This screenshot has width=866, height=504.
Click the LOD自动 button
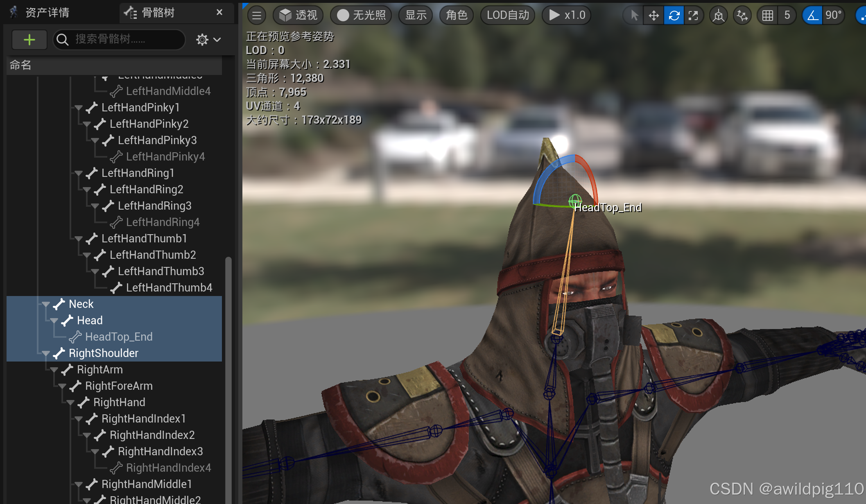(508, 16)
